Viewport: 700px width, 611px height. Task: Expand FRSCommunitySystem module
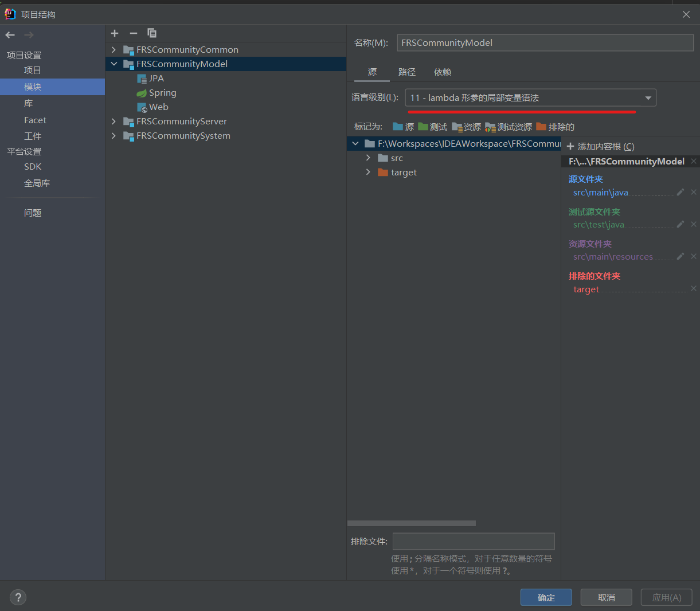click(x=114, y=136)
